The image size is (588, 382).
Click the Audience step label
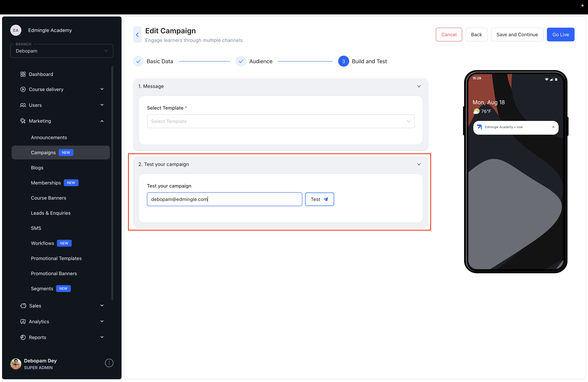point(261,61)
